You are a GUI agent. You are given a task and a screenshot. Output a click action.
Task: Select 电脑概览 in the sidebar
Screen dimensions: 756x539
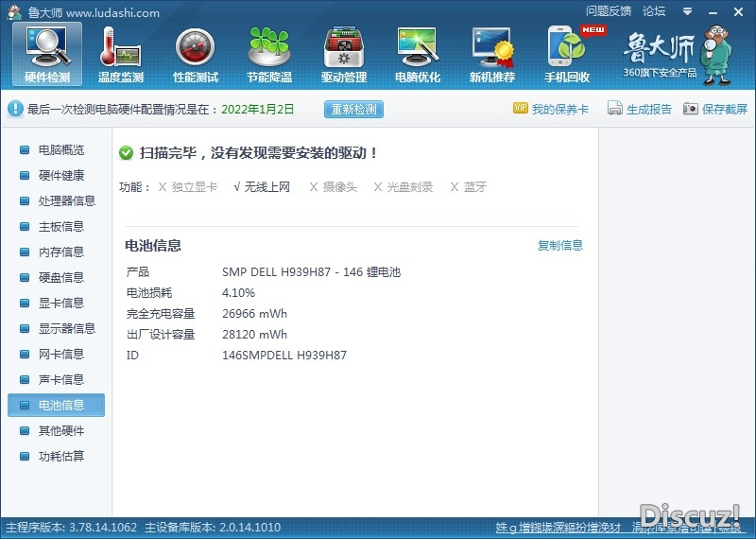60,150
